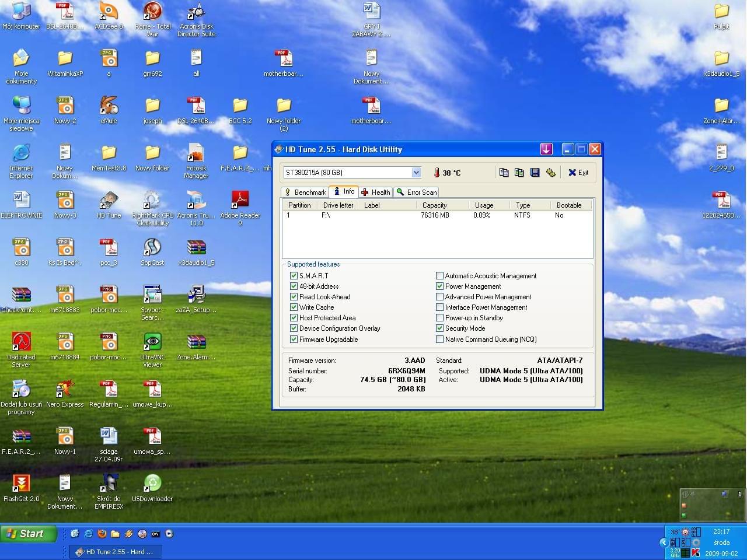Toggle Interface Power Management checkbox
This screenshot has width=747, height=560.
click(439, 307)
